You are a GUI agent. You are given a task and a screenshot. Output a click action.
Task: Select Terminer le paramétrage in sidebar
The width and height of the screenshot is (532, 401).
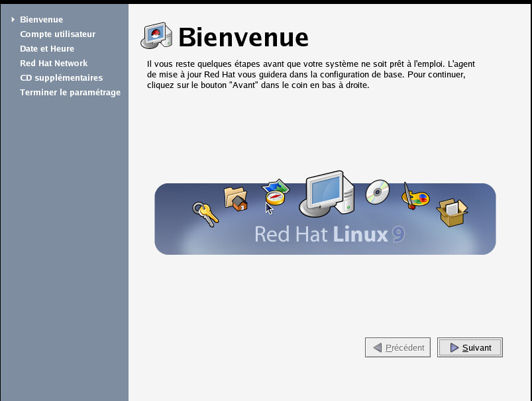[x=70, y=93]
